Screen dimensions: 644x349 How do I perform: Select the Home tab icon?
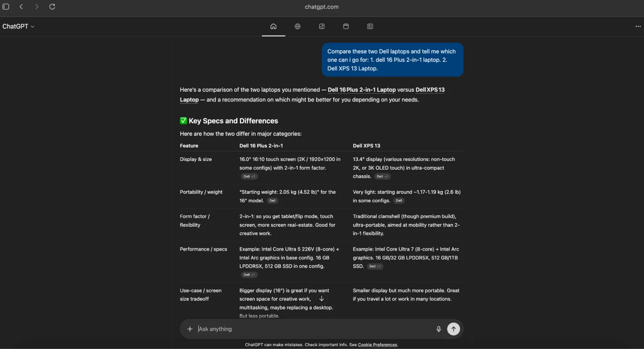[273, 26]
